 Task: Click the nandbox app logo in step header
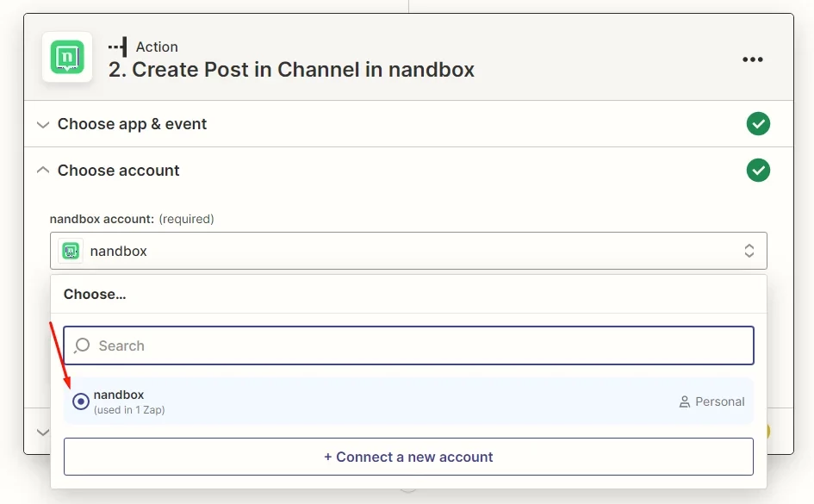tap(67, 57)
